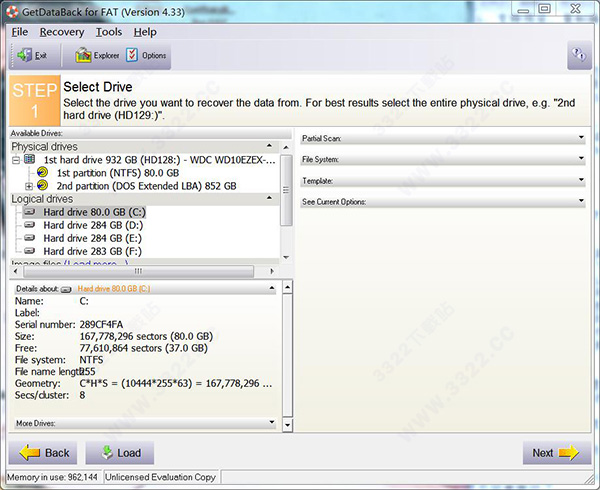Click the serial number 289CF4FA

[101, 325]
